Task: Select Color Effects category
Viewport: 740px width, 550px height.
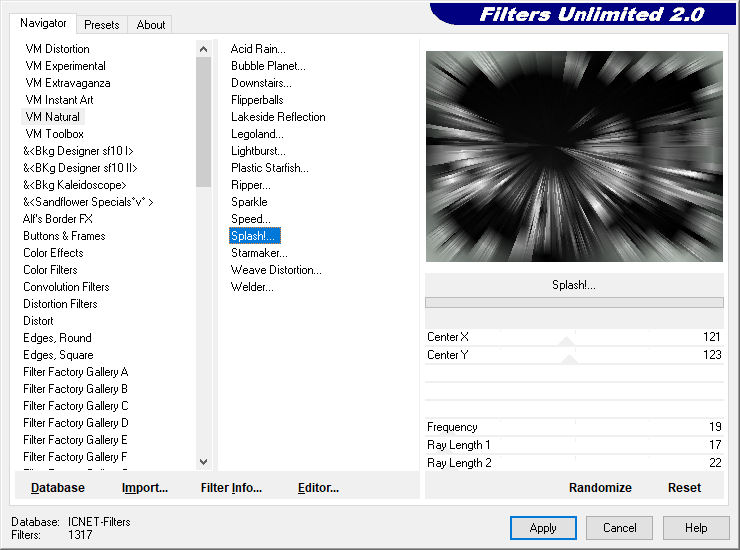Action: (x=53, y=253)
